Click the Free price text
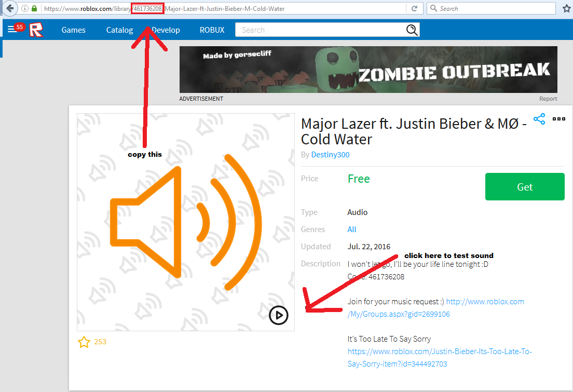This screenshot has height=392, width=573. (x=359, y=179)
